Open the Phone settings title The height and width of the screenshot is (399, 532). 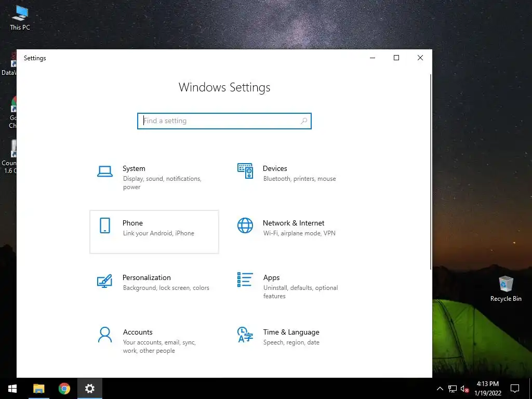click(x=132, y=223)
